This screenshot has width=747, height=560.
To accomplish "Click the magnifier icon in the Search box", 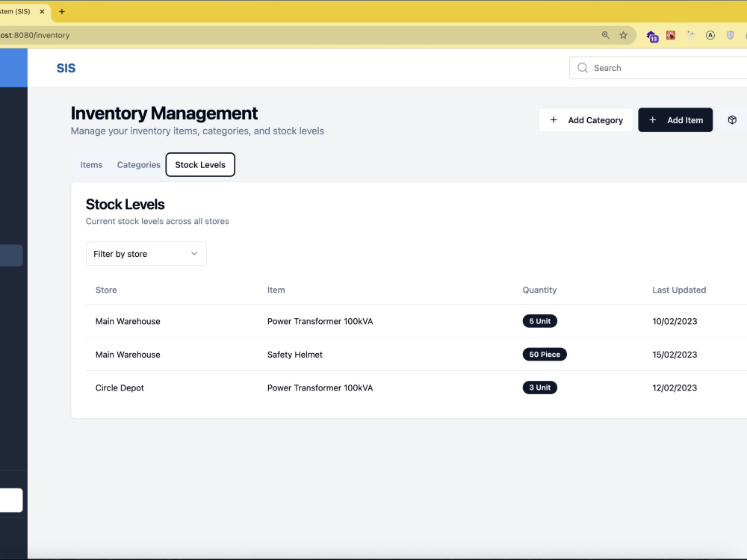I will pyautogui.click(x=583, y=68).
